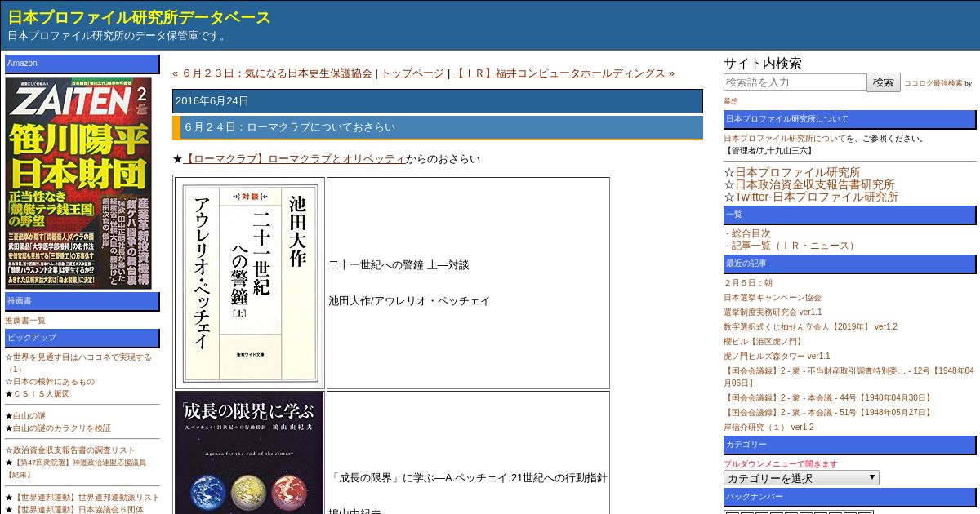Open 政治資金収支報告書の調査リスト link

(x=74, y=450)
